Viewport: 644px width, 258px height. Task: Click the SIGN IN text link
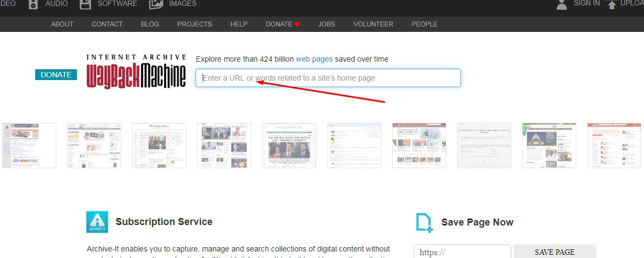tap(587, 3)
